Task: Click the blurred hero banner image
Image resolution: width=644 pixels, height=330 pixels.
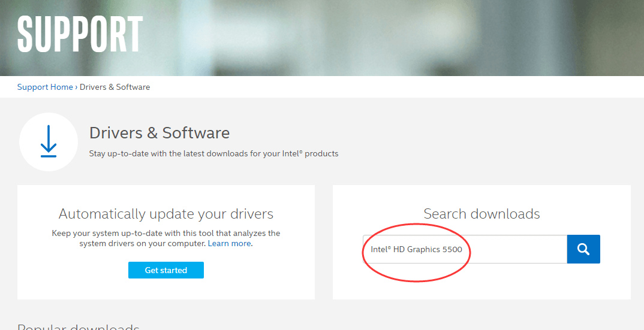Action: [x=390, y=36]
